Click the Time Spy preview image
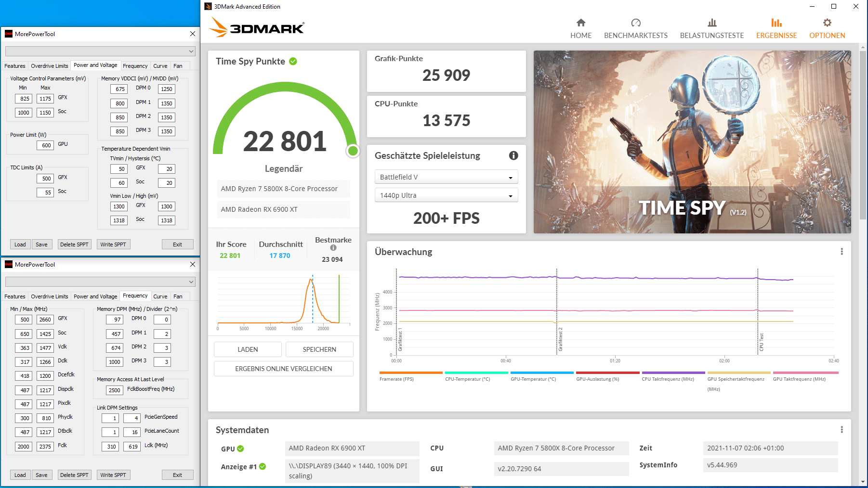This screenshot has width=868, height=488. click(x=692, y=142)
